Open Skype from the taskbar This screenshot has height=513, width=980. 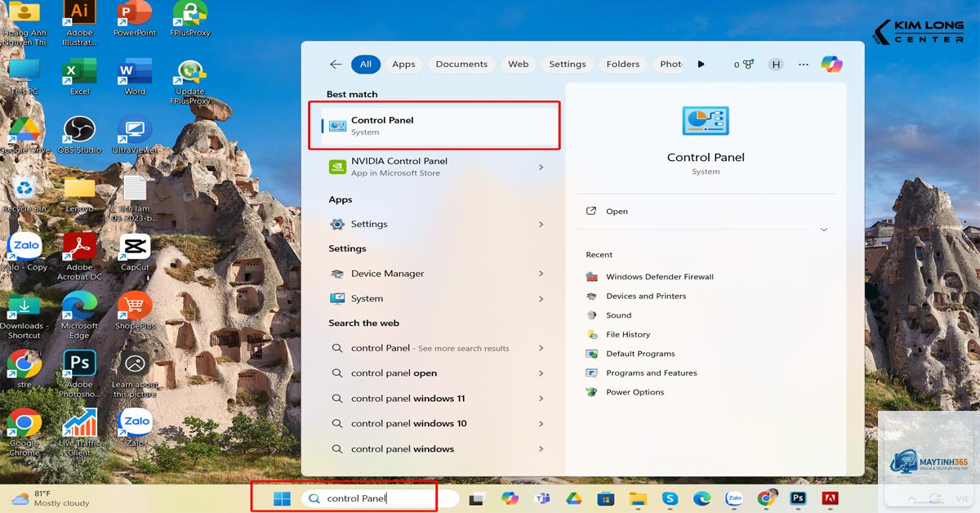pyautogui.click(x=670, y=498)
